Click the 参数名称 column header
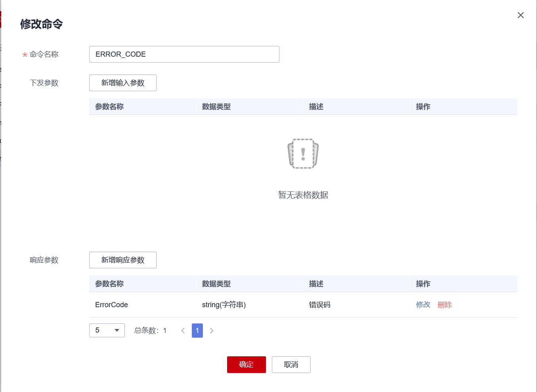Screen dimensions: 537x392 click(109, 284)
